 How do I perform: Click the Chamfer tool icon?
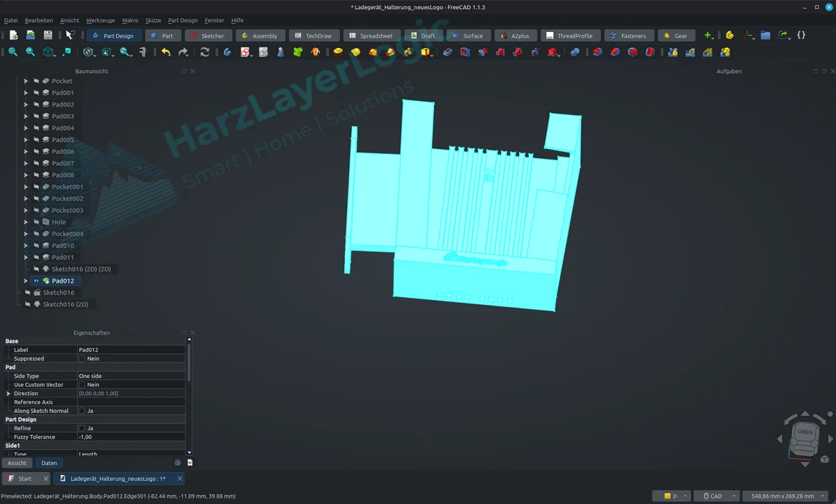(x=615, y=52)
